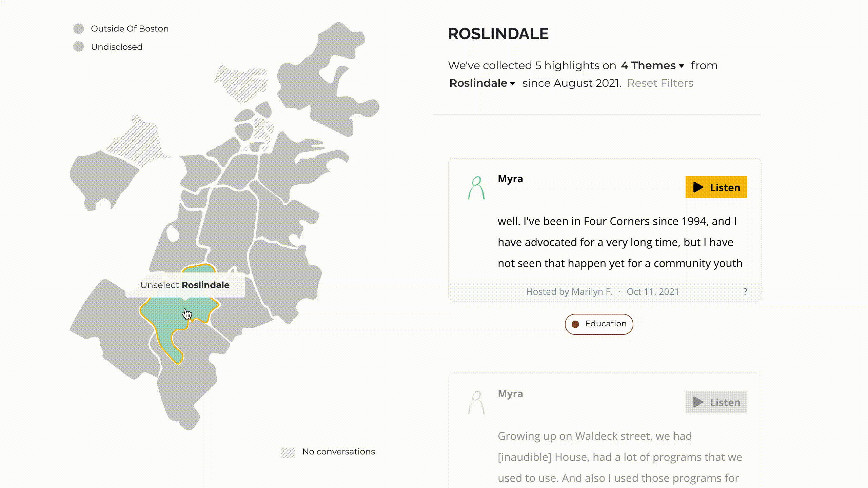Click Myra's faded avatar icon in second card
Image resolution: width=868 pixels, height=488 pixels.
coord(476,403)
